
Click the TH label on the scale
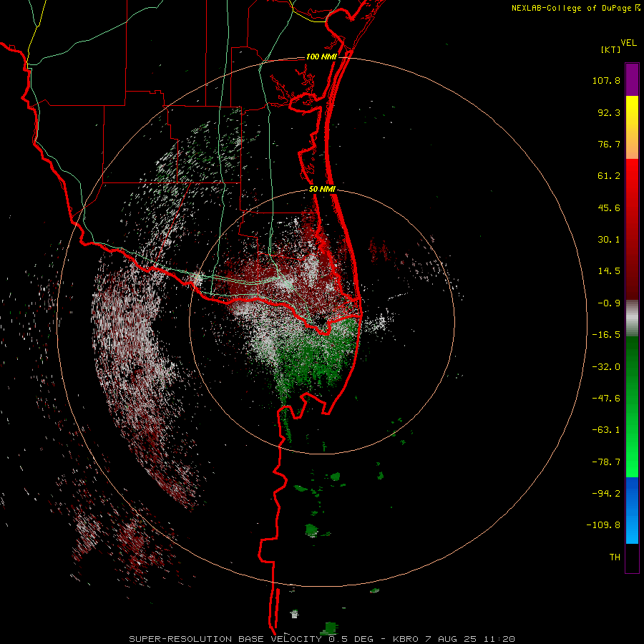coord(615,557)
